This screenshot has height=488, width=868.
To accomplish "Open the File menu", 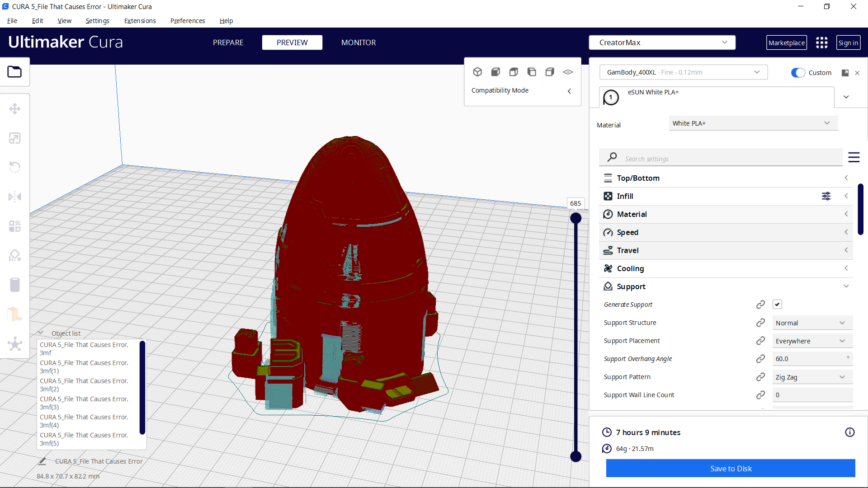I will (12, 21).
